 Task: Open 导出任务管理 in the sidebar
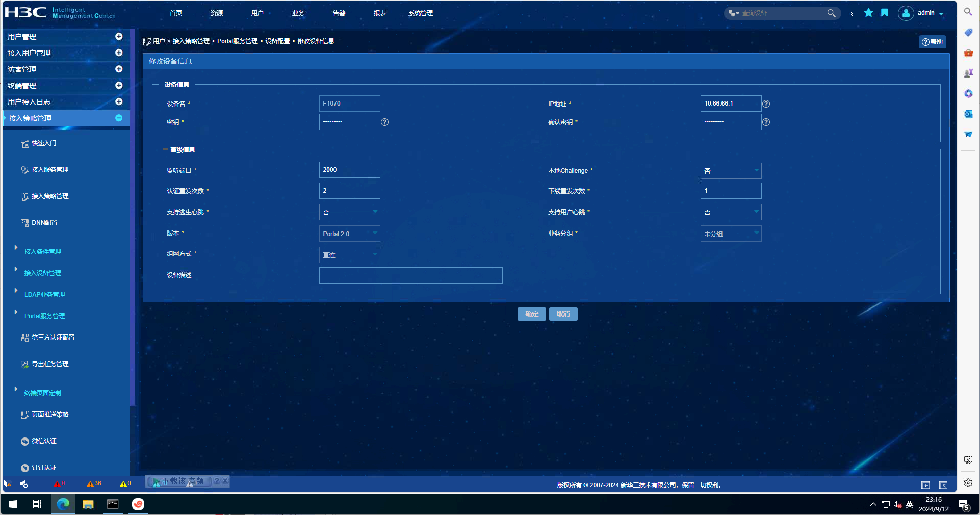tap(45, 364)
